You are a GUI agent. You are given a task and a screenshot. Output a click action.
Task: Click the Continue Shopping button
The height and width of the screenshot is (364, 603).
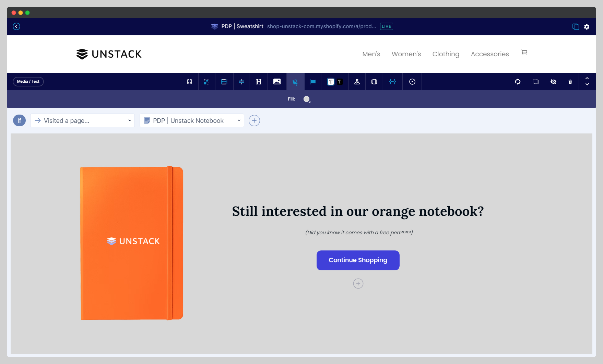358,260
